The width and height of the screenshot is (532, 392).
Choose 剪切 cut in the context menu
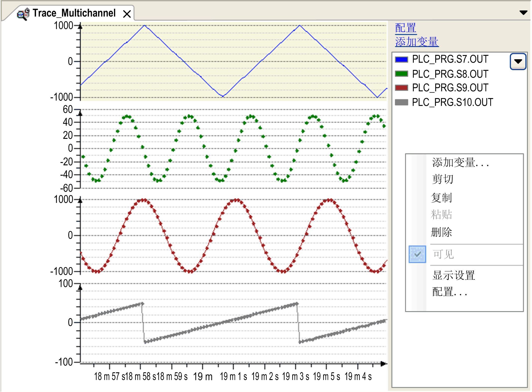(443, 179)
